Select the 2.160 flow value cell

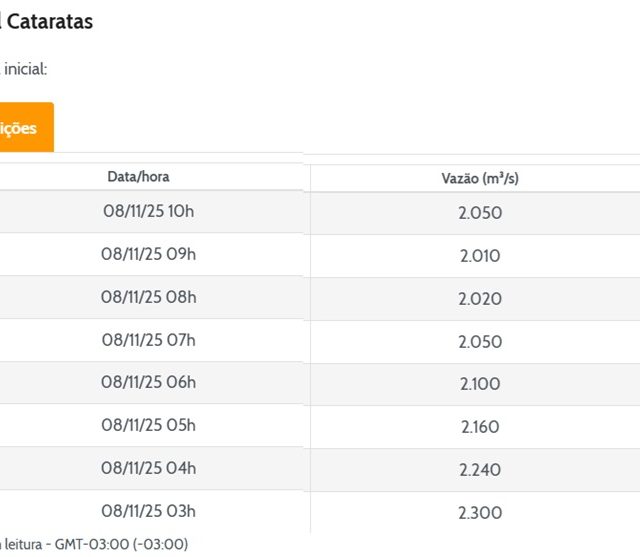point(480,427)
